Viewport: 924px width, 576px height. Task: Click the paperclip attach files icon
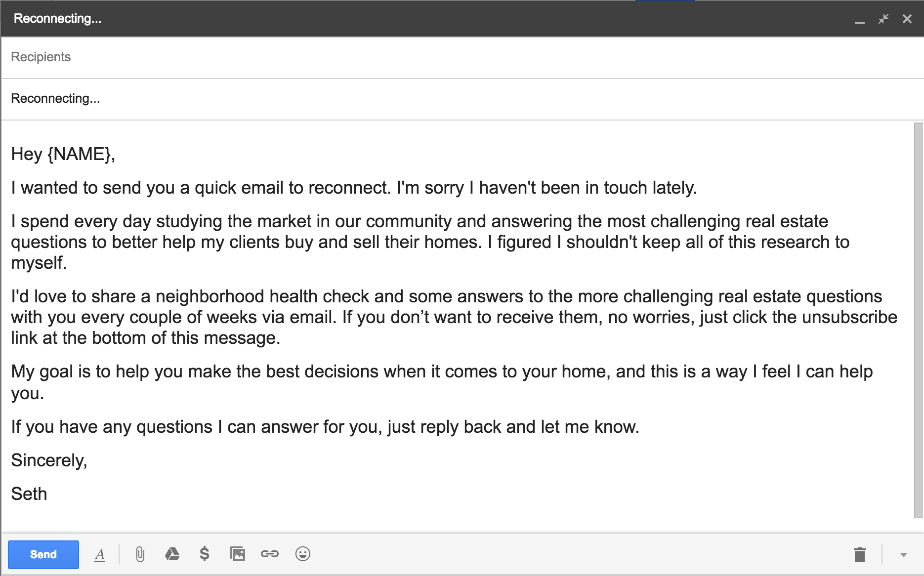pyautogui.click(x=140, y=554)
